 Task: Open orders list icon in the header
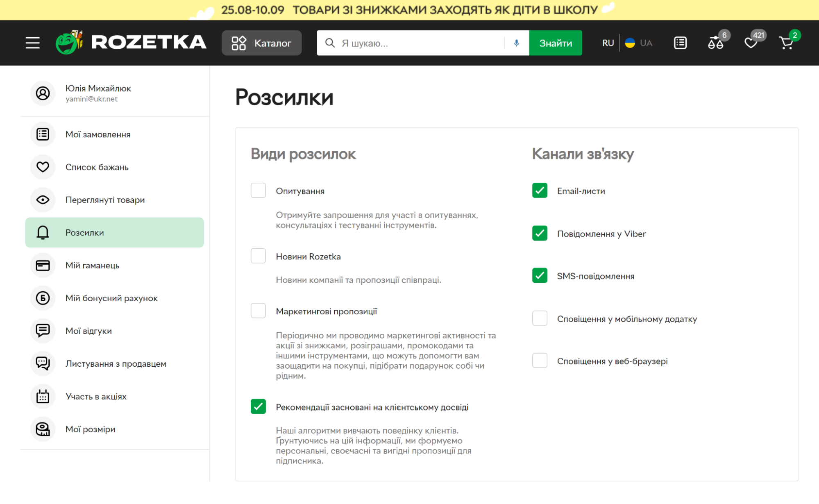[680, 43]
